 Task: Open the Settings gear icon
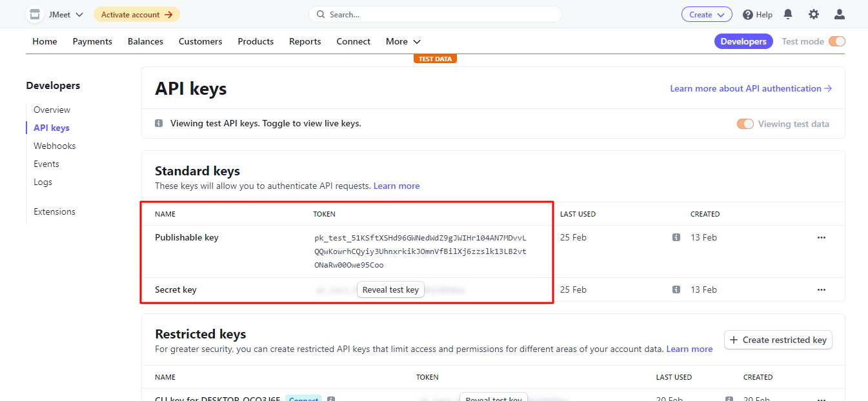[x=813, y=14]
